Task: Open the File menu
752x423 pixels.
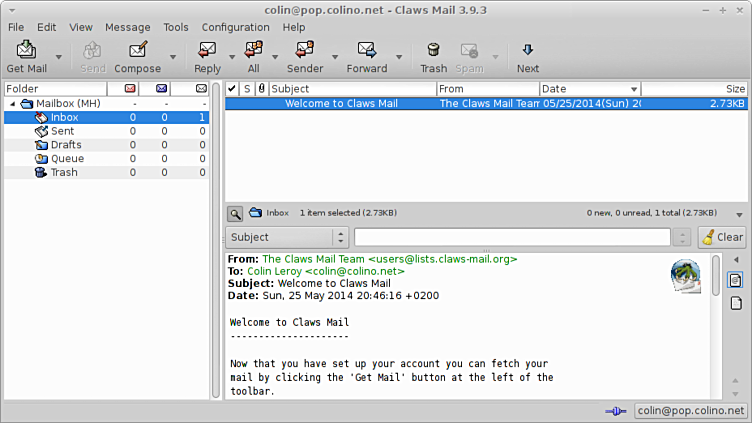Action: pos(16,27)
